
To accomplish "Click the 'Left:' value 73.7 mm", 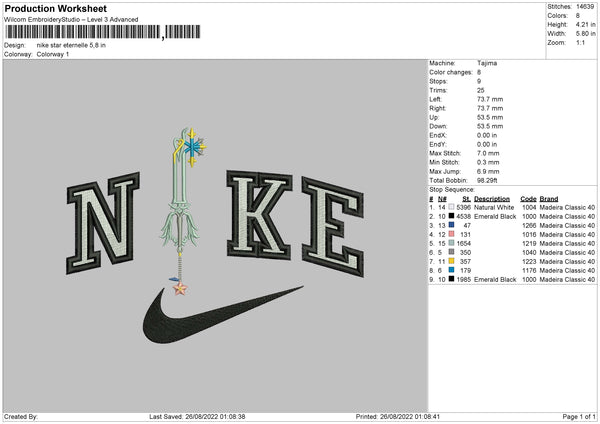I will point(490,99).
